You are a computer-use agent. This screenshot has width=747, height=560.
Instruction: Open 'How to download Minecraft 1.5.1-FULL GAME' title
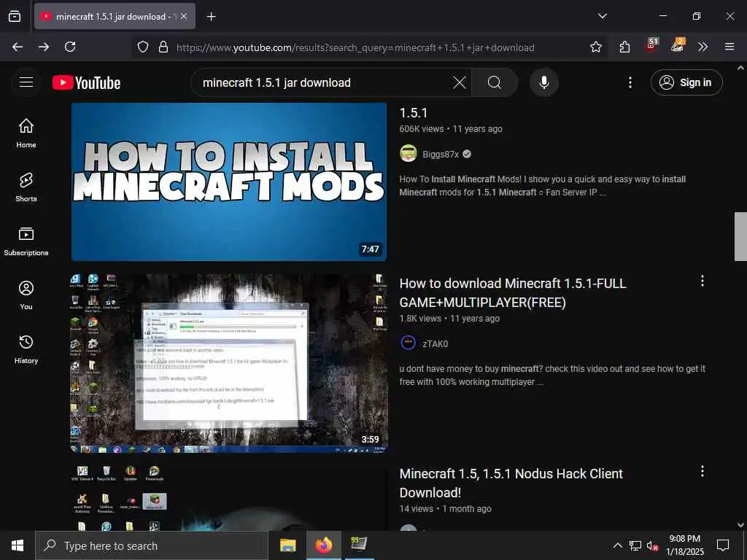513,293
